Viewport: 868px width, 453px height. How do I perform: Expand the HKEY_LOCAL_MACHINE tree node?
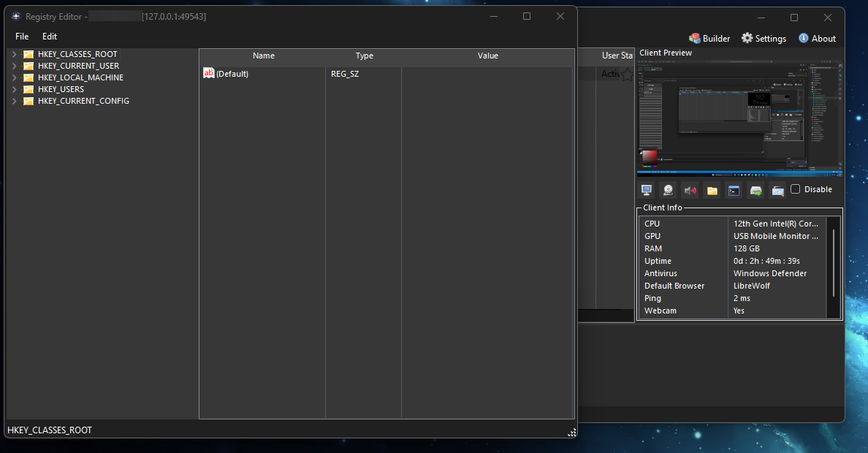point(14,77)
